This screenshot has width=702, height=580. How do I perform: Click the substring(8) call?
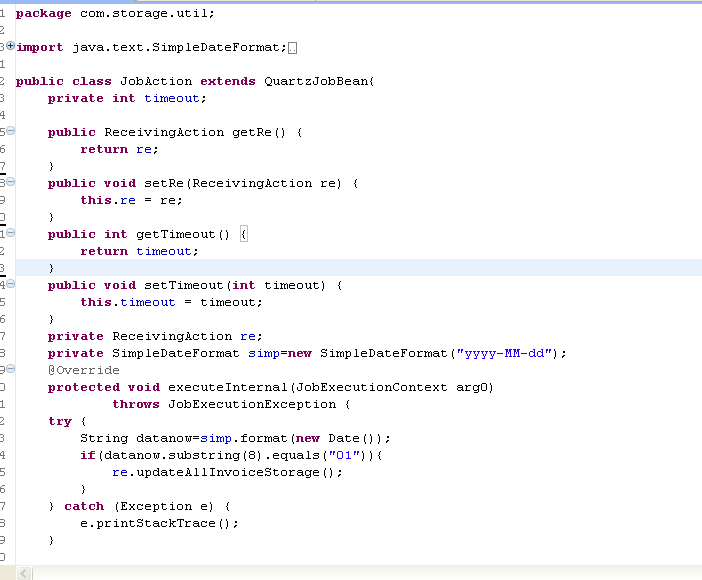[215, 455]
